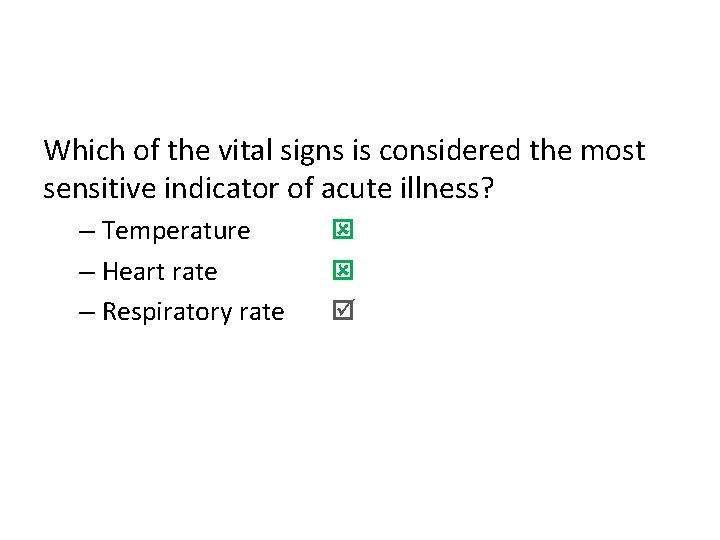Select the Respiratory rate answer option text

point(193,312)
